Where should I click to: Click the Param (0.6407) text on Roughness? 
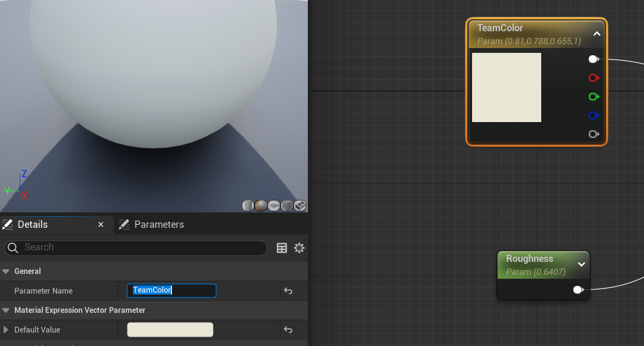pos(535,272)
